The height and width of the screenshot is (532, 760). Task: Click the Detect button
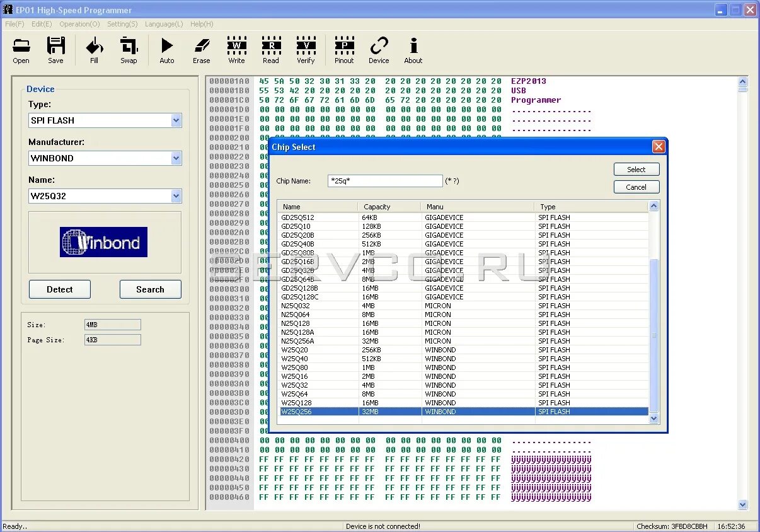(x=60, y=289)
